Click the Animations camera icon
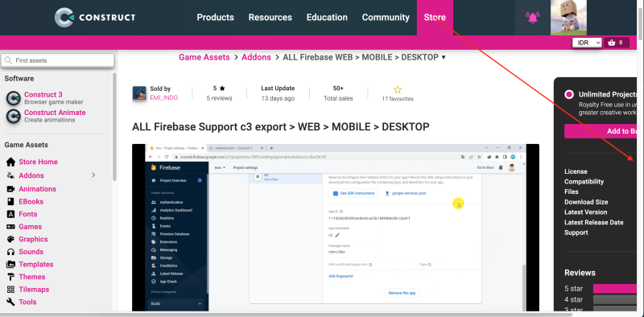Viewport: 644px width, 317px height. pos(11,189)
